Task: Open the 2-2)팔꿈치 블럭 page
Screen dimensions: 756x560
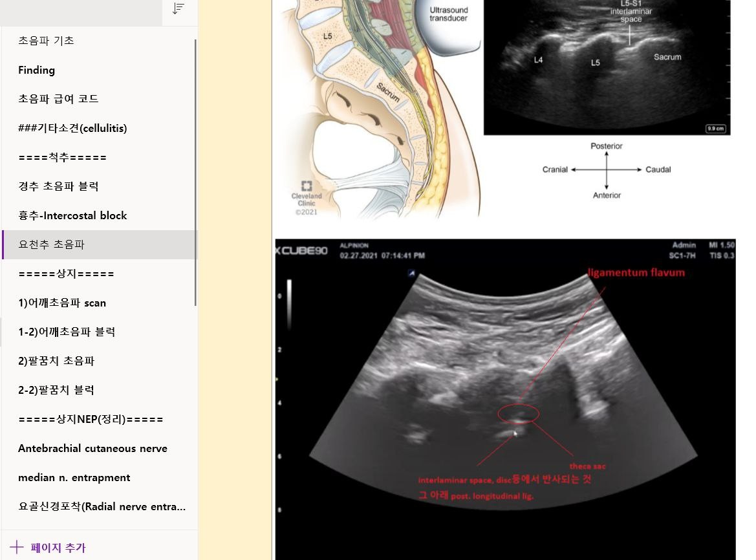Action: [x=56, y=390]
